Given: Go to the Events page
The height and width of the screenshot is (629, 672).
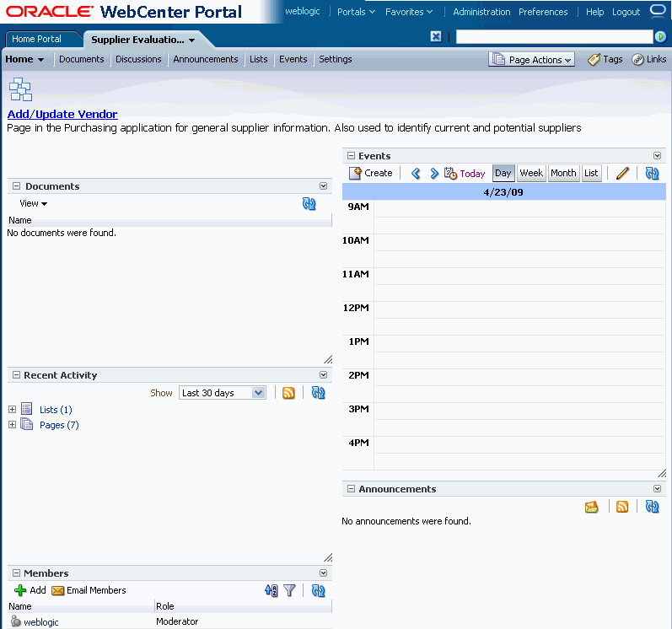Looking at the screenshot, I should 293,59.
